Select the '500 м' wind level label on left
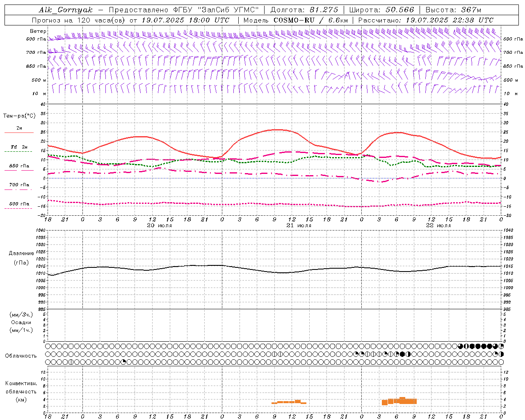This screenshot has height=420, width=525. click(39, 80)
